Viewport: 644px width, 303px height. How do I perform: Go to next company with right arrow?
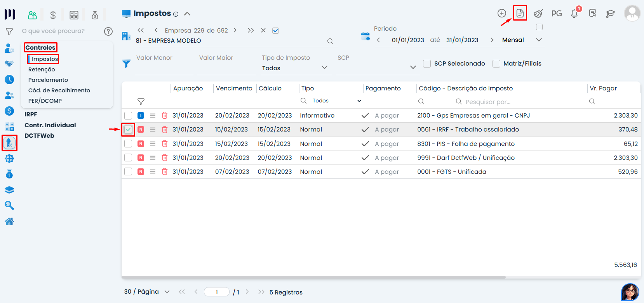coord(235,30)
